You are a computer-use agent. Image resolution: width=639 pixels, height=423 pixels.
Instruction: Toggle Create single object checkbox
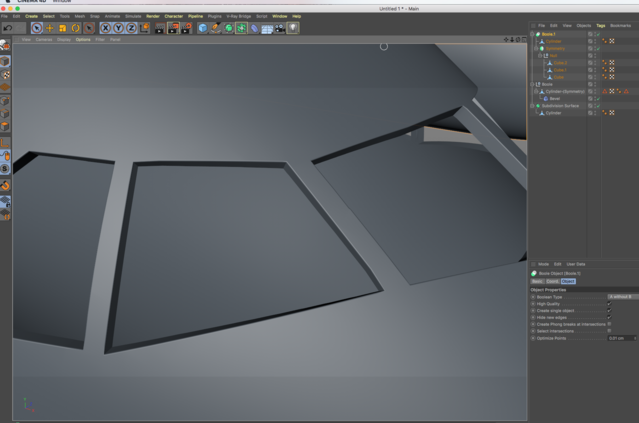pos(609,311)
